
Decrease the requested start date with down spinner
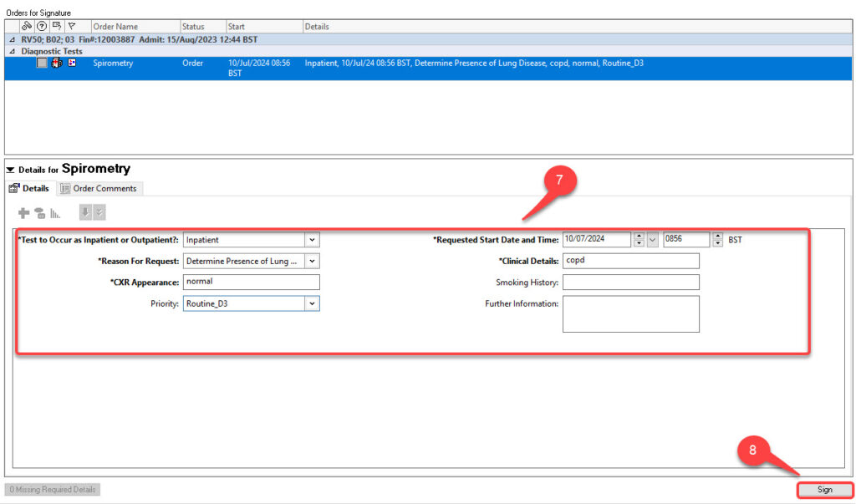[639, 243]
